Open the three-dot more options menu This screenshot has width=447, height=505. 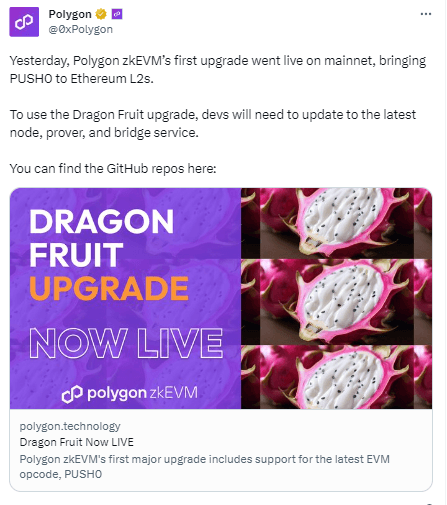coord(426,14)
